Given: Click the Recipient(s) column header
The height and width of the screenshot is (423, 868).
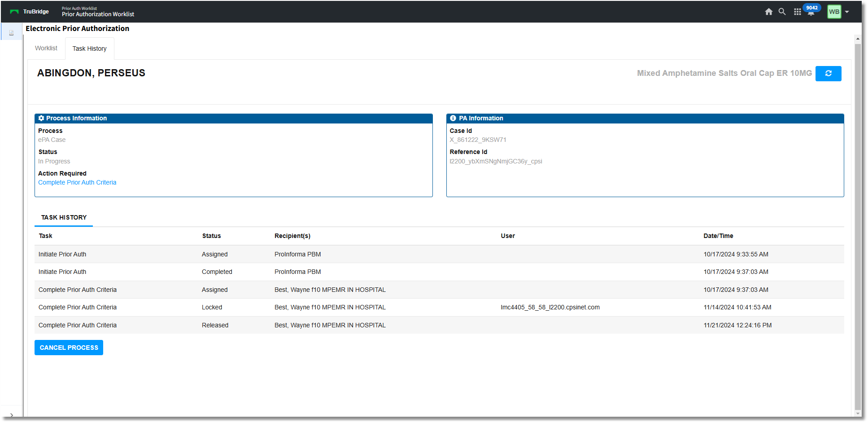Looking at the screenshot, I should (292, 236).
